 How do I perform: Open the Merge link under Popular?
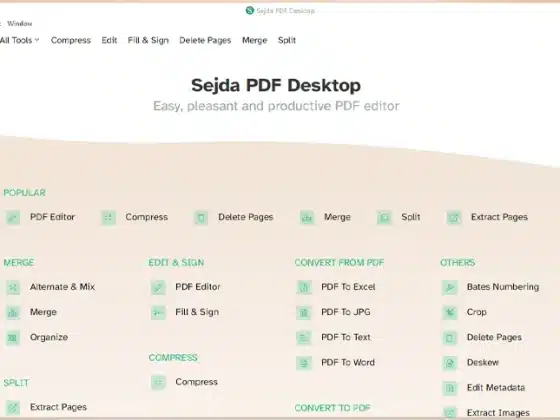click(x=337, y=217)
